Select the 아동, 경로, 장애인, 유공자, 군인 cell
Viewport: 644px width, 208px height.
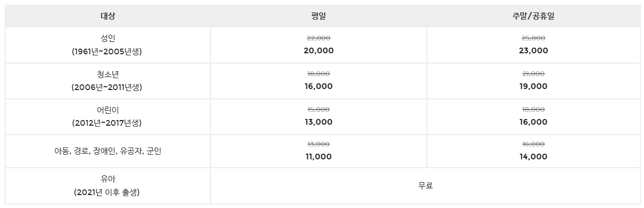point(108,152)
